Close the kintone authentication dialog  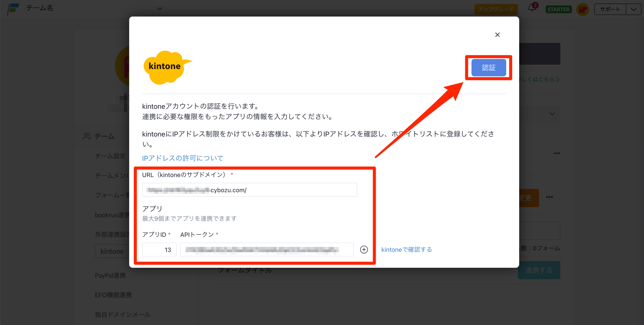pyautogui.click(x=497, y=35)
